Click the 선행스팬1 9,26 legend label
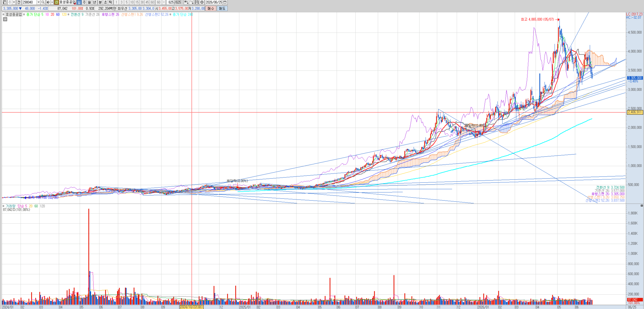Viewport: 644px width, 309px height. pyautogui.click(x=132, y=14)
